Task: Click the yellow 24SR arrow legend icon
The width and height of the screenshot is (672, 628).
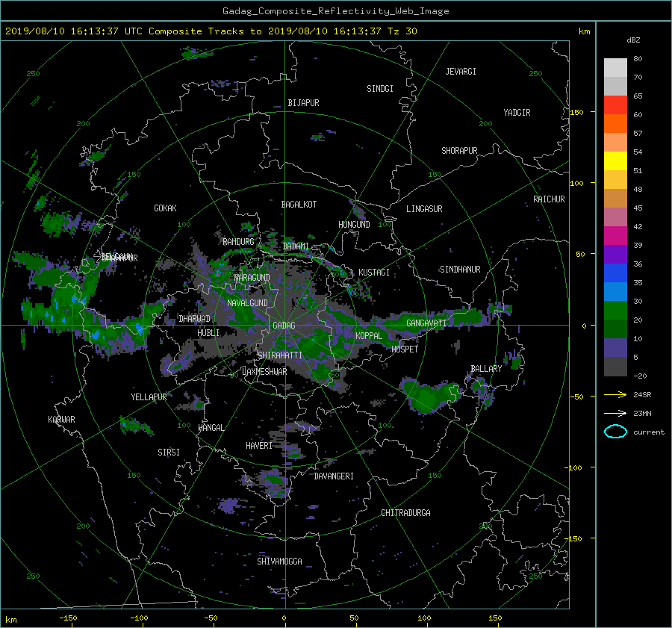Action: [x=615, y=395]
